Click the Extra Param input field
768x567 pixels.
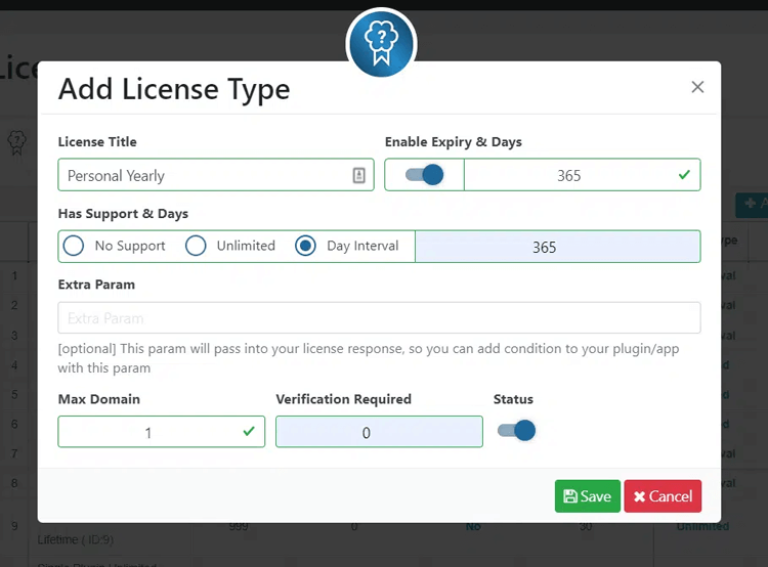click(379, 318)
